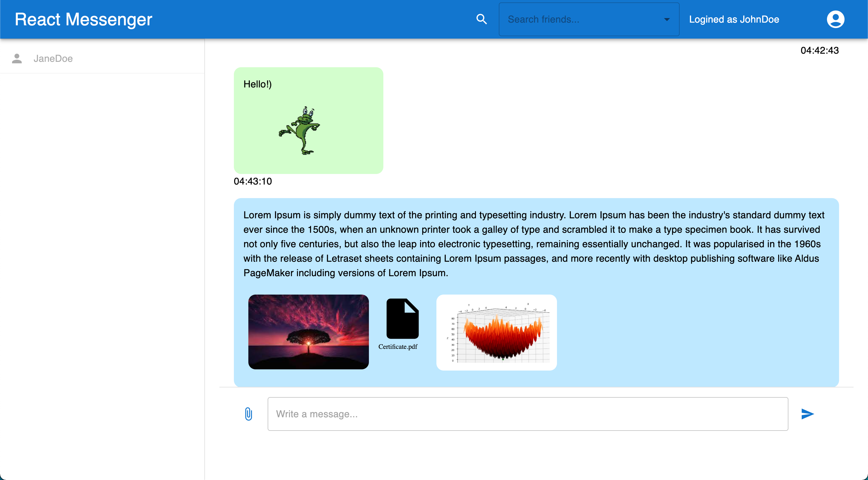Image resolution: width=868 pixels, height=480 pixels.
Task: Open the Certificate.pdf file icon
Action: 402,318
